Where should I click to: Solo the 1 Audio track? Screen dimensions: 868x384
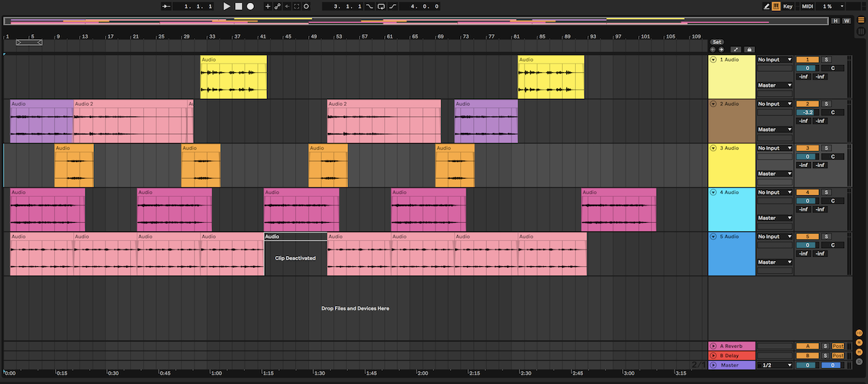pyautogui.click(x=825, y=59)
